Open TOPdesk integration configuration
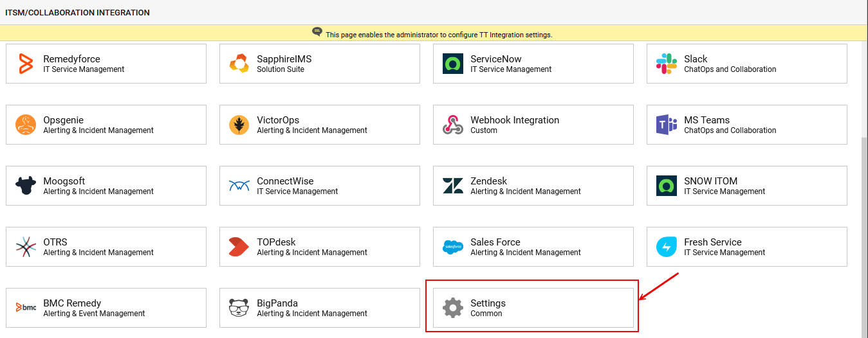Viewport: 868px width, 338px height. tap(319, 247)
